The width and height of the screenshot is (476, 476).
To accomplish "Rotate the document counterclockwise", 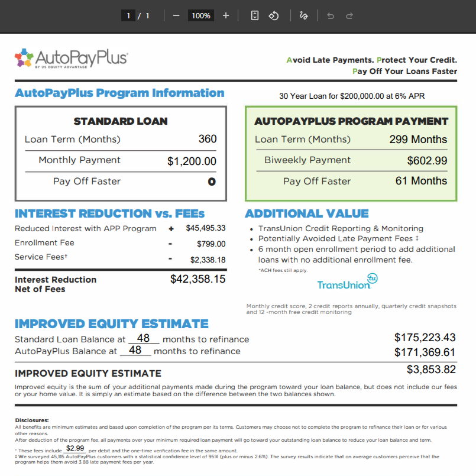I will (274, 16).
